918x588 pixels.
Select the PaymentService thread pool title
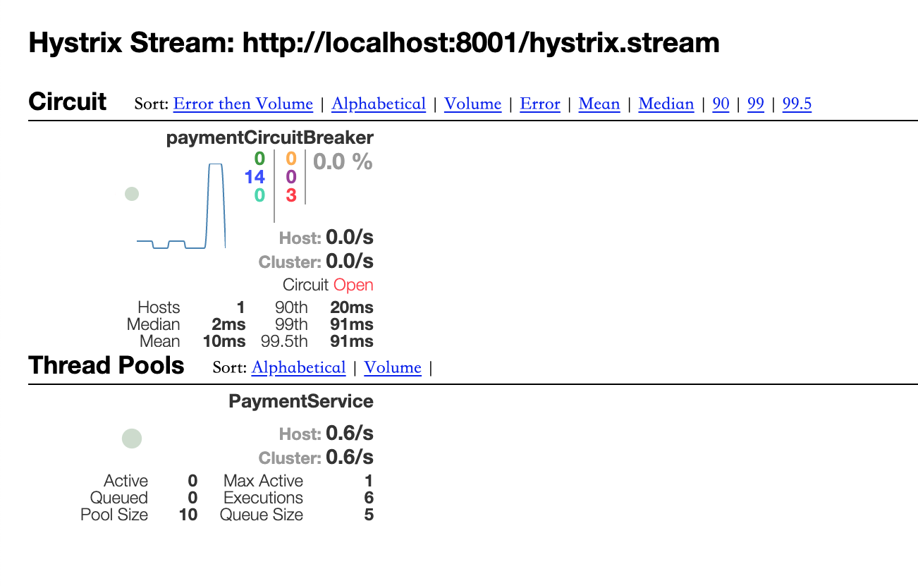301,402
